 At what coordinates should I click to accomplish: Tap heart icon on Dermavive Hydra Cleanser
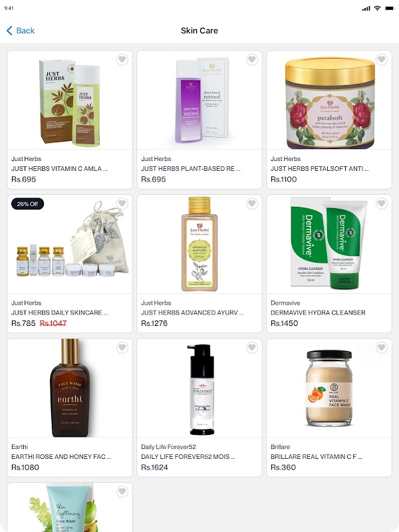(381, 203)
